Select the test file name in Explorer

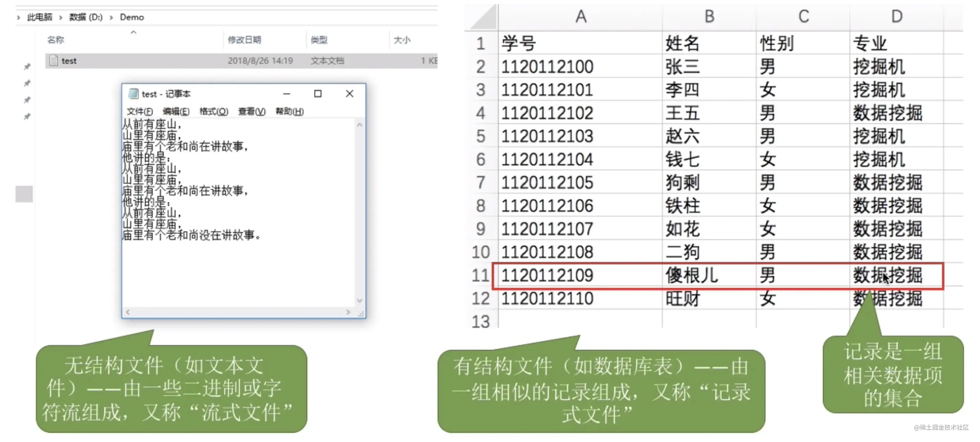(69, 61)
